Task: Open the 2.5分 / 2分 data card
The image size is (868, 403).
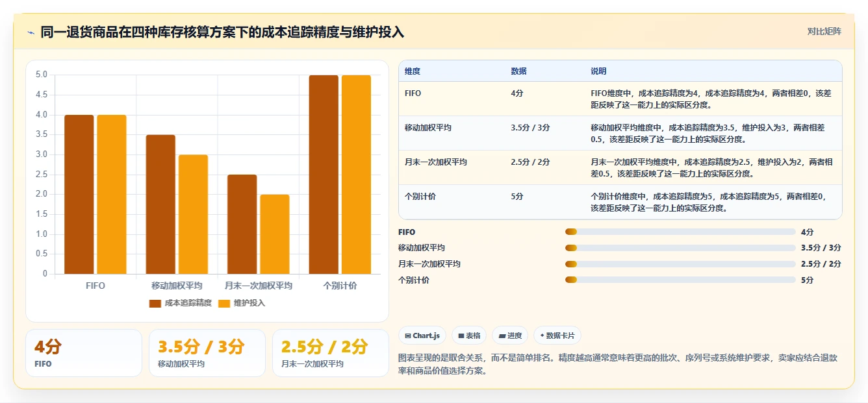Action: tap(331, 353)
